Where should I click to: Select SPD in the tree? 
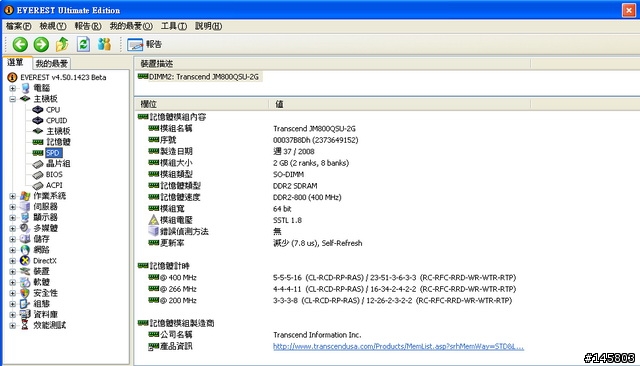point(53,153)
